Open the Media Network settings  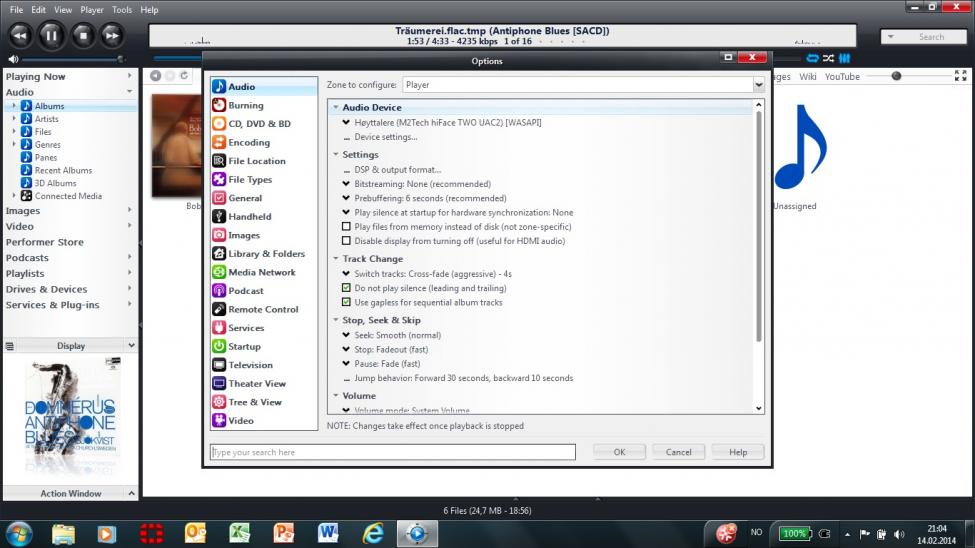tap(261, 272)
